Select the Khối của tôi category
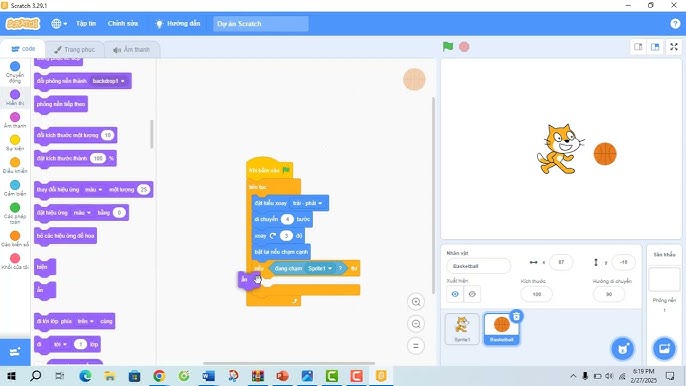The height and width of the screenshot is (386, 686). [15, 261]
